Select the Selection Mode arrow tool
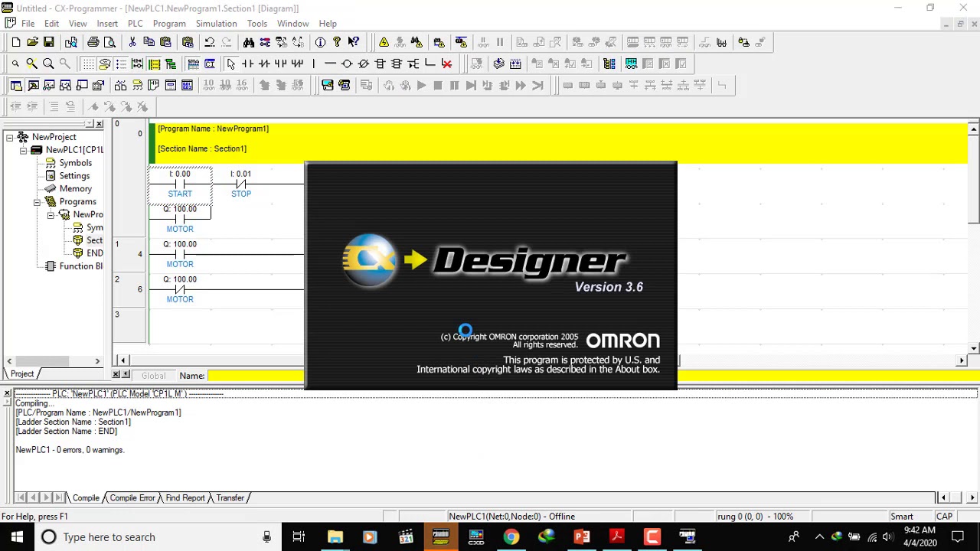Viewport: 980px width, 551px height. point(230,64)
